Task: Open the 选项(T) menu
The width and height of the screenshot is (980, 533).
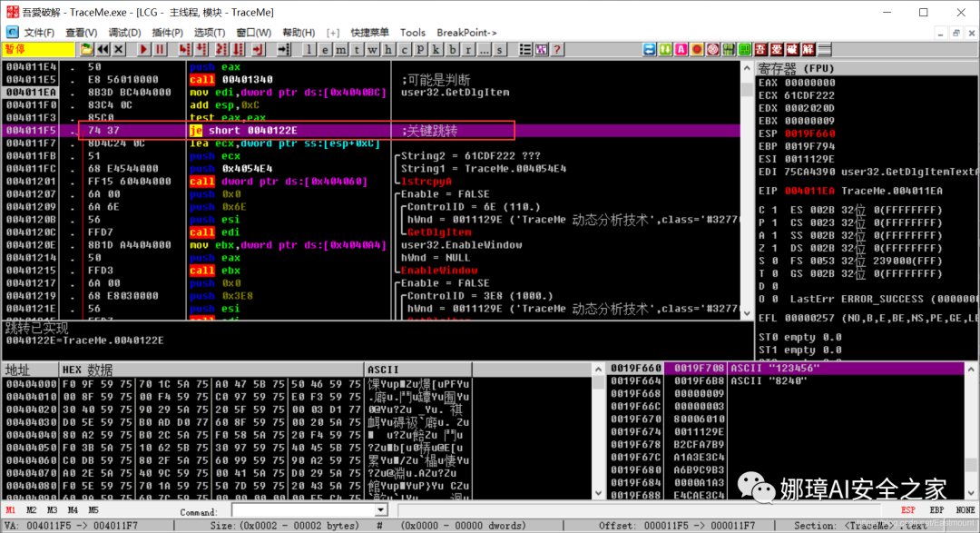Action: point(210,33)
